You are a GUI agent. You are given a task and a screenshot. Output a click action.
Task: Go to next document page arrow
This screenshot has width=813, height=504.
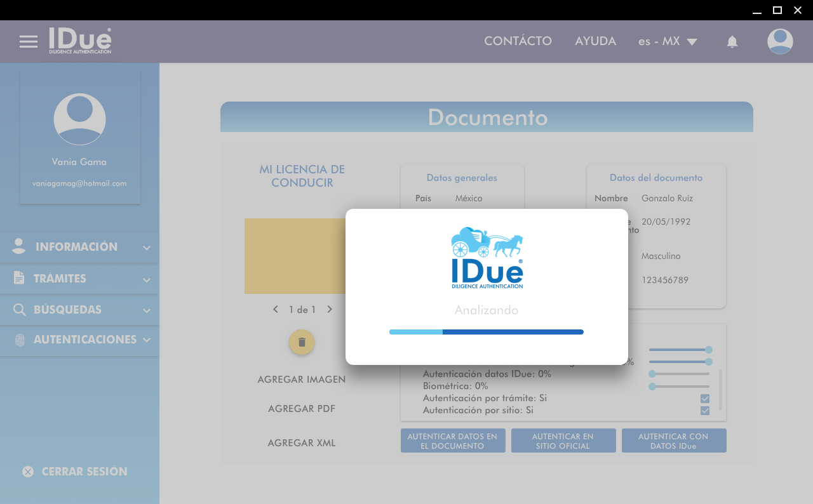tap(330, 310)
